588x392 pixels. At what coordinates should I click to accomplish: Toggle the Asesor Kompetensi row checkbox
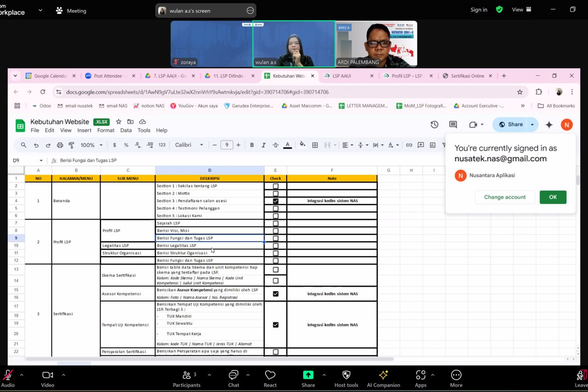pos(276,294)
